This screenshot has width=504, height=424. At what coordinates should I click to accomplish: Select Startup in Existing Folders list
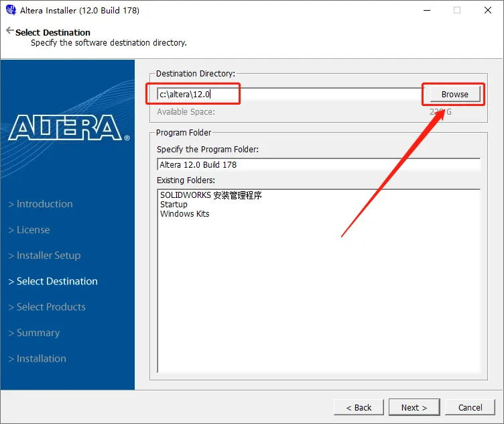[174, 204]
